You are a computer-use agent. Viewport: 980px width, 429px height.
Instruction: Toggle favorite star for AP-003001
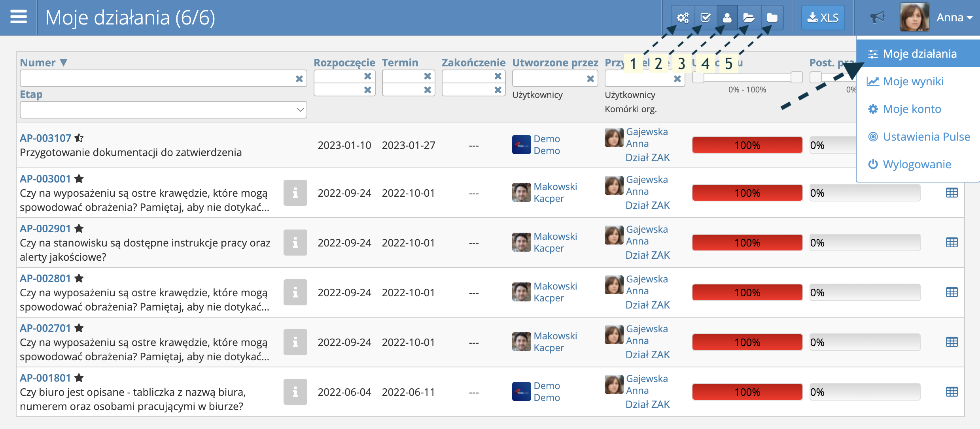79,179
